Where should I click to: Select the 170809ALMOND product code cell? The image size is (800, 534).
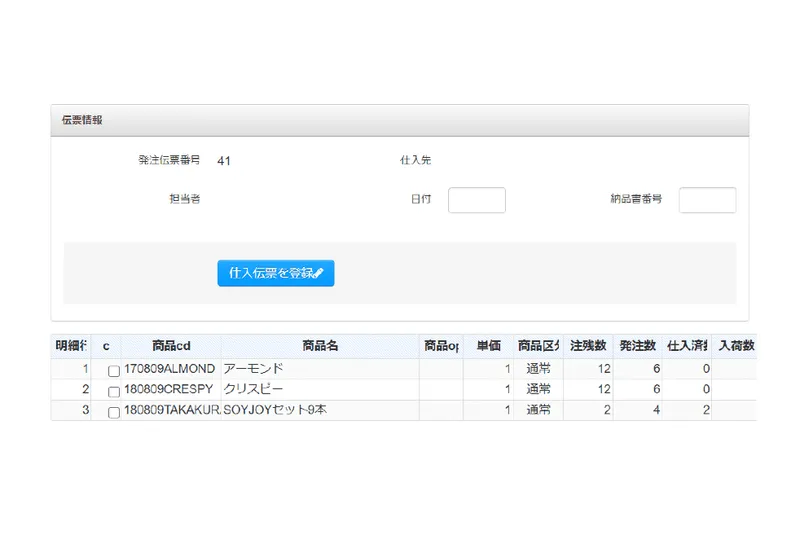coord(171,369)
